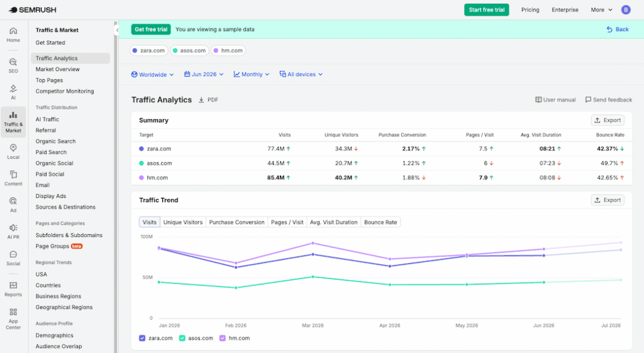Open Audience Overlap in side menu
The height and width of the screenshot is (353, 644).
[x=58, y=347]
